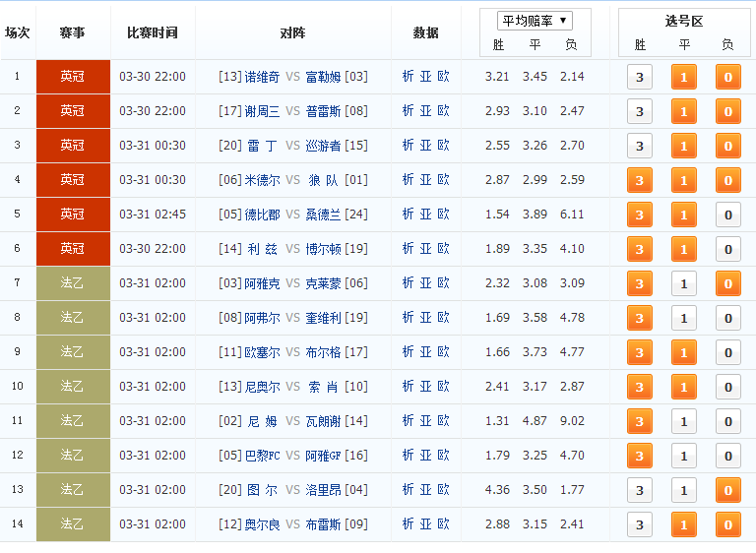Click draw odds 4.87 in row 11
756x553 pixels.
click(x=535, y=421)
